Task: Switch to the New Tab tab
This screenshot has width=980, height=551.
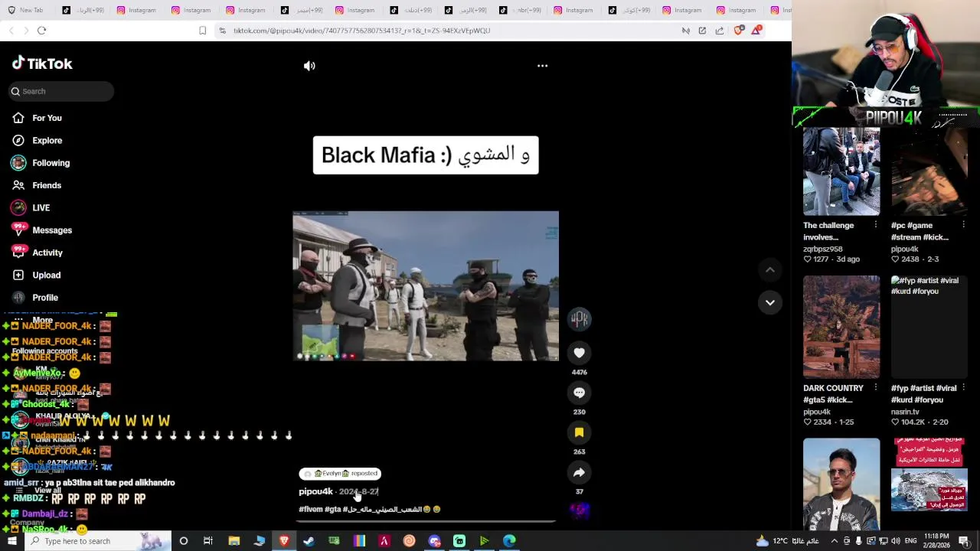Action: click(26, 10)
